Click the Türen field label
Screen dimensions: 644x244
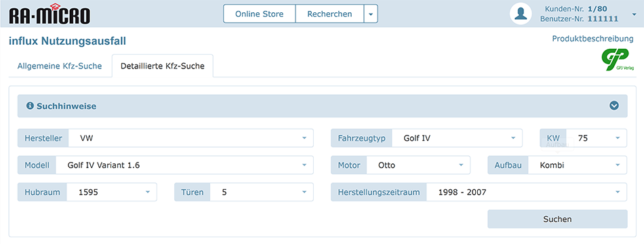pyautogui.click(x=193, y=192)
